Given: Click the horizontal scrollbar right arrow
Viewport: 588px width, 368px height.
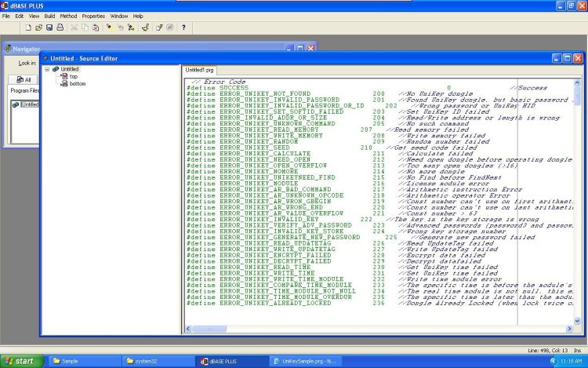Looking at the screenshot, I should click(570, 329).
